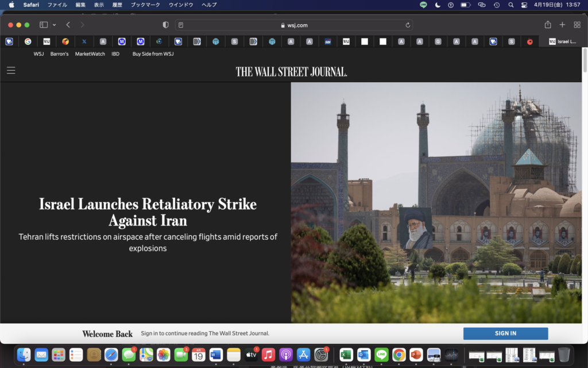This screenshot has height=368, width=588.
Task: Select the "Israel L..." tab
Action: [562, 41]
